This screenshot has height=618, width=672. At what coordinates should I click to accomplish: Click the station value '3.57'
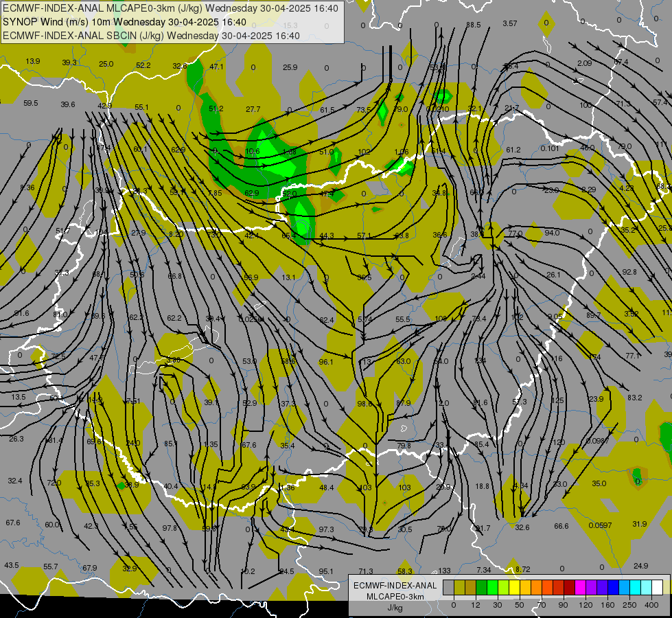click(510, 23)
